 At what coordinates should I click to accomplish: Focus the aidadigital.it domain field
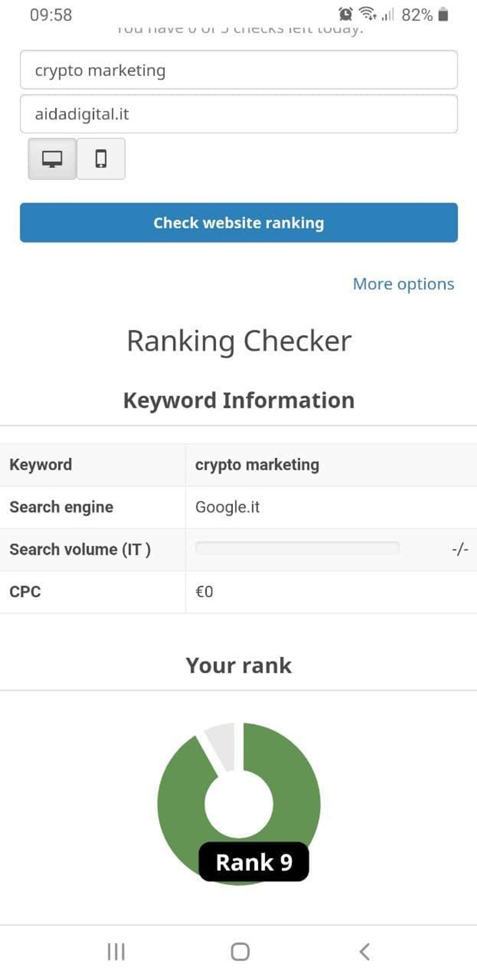click(x=239, y=114)
